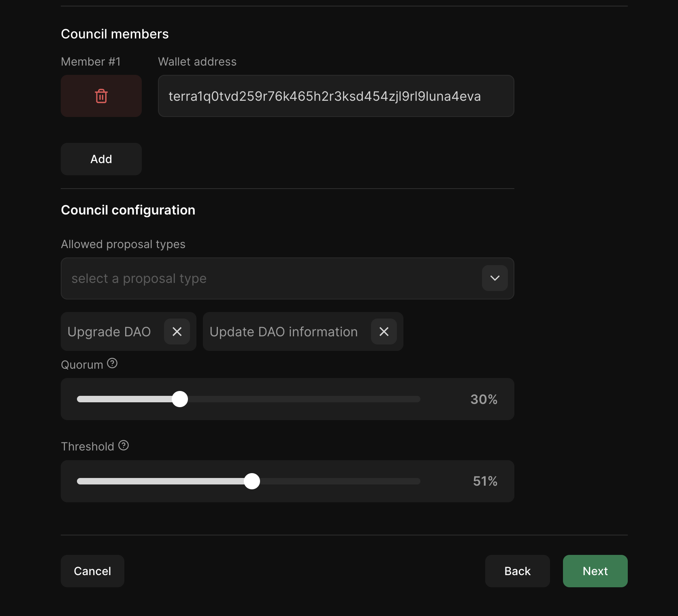Click the Threshold 51% value
678x616 pixels.
485,481
